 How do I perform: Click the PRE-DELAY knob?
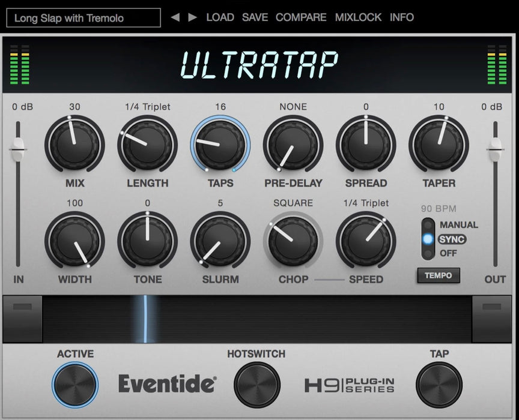293,144
